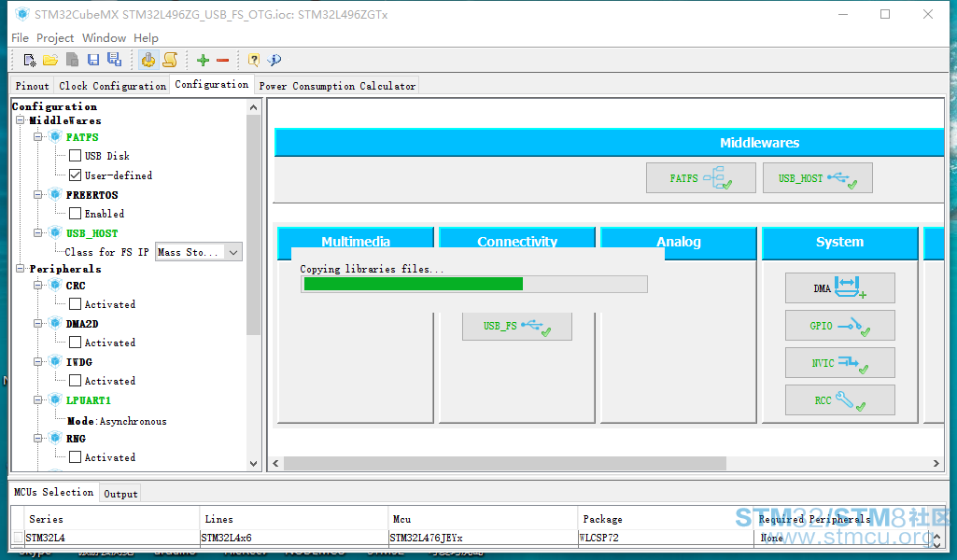Screen dimensions: 957x560
Task: Collapse the USB_HOST tree node
Action: [38, 233]
